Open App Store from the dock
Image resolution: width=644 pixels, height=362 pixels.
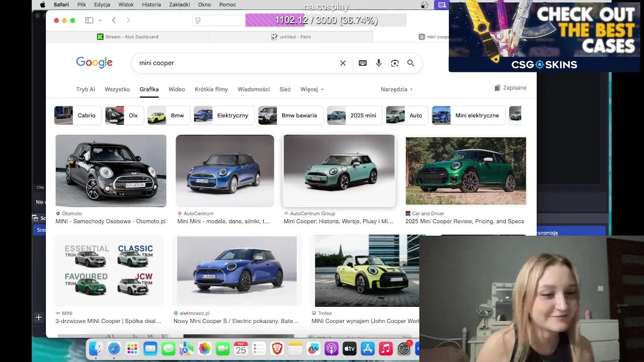pos(368,348)
